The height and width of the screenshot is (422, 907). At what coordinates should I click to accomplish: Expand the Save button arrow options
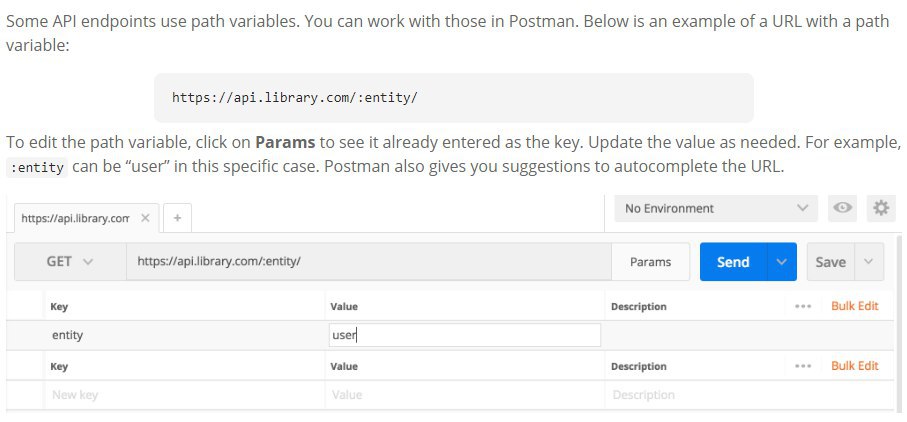click(868, 262)
